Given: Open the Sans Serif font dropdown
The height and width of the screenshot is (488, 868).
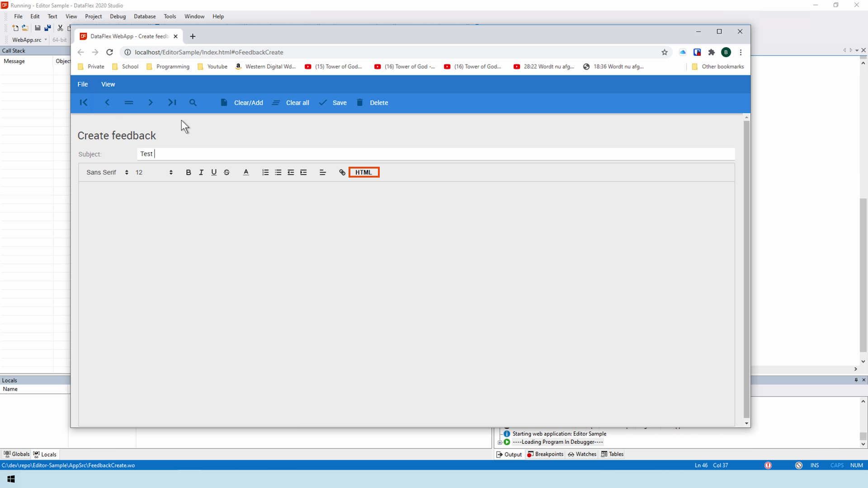Looking at the screenshot, I should (107, 172).
